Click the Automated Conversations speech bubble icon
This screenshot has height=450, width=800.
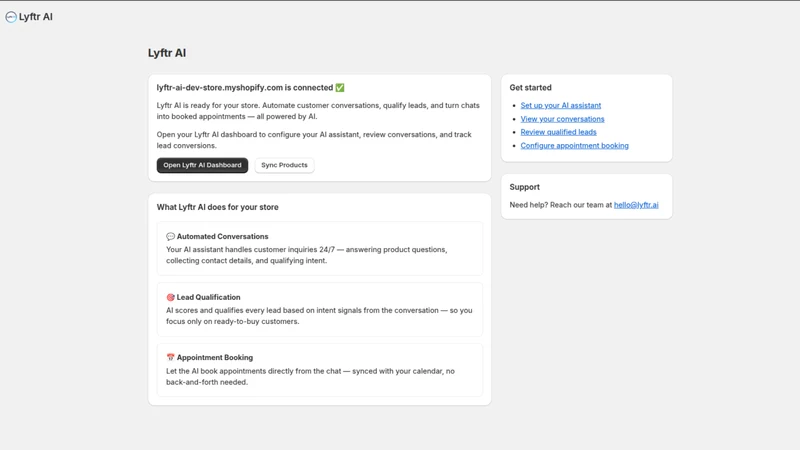(170, 236)
